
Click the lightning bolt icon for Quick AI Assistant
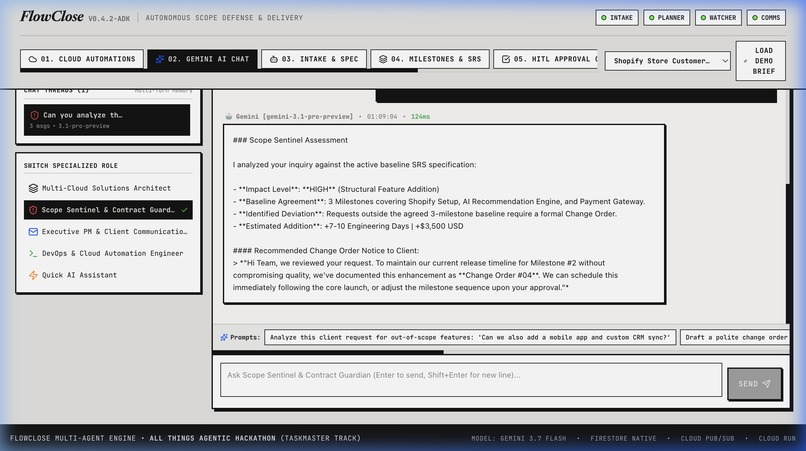[x=33, y=275]
